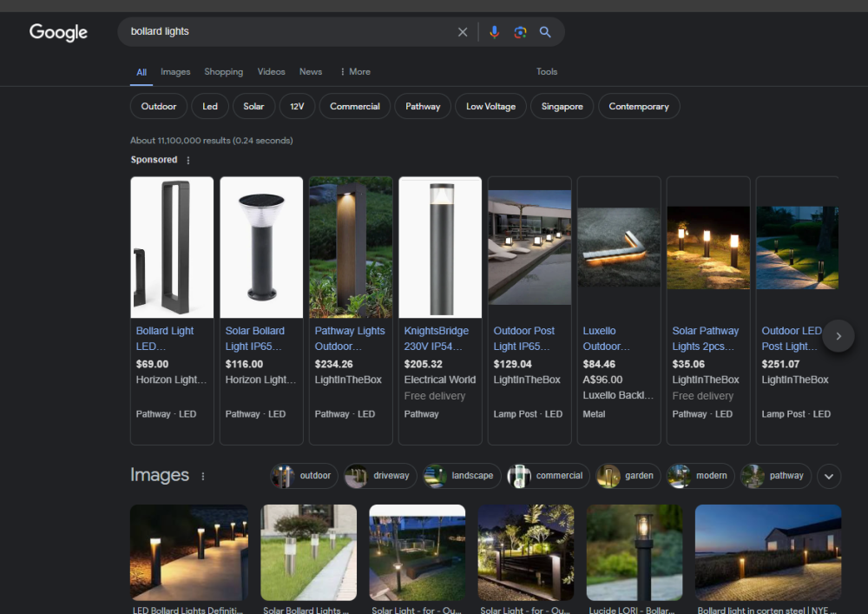Open Google Lens image search
Viewport: 868px width, 614px height.
(520, 32)
